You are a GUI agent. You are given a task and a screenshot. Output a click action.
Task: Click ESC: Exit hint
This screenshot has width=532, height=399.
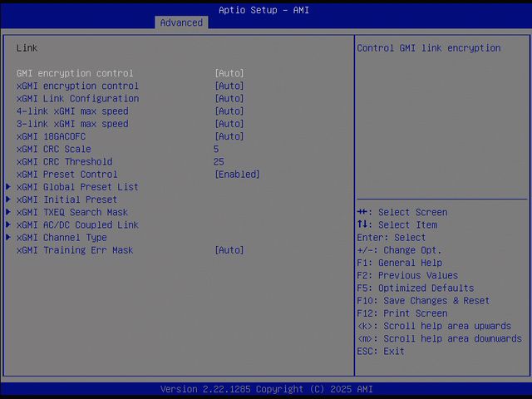coord(381,351)
